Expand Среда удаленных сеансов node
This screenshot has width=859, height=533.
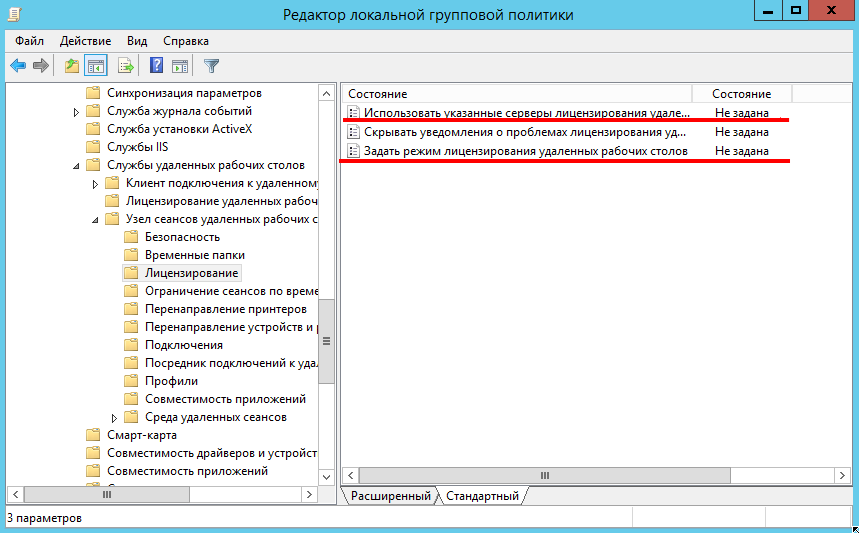114,418
